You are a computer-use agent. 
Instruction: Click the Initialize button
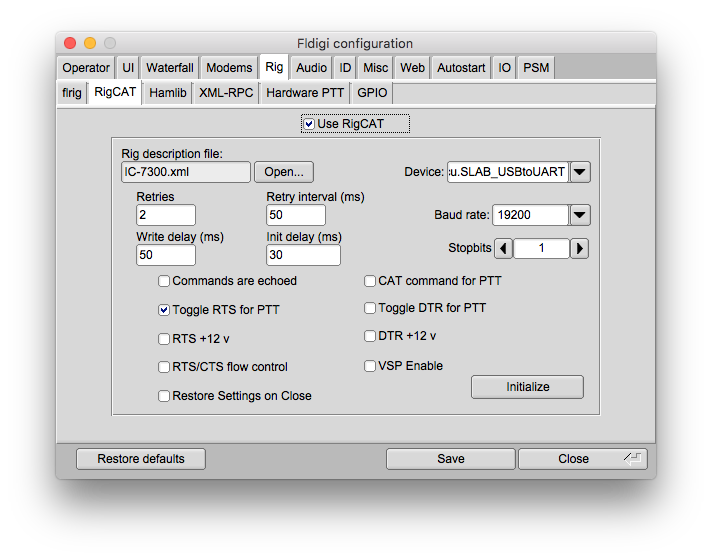527,387
